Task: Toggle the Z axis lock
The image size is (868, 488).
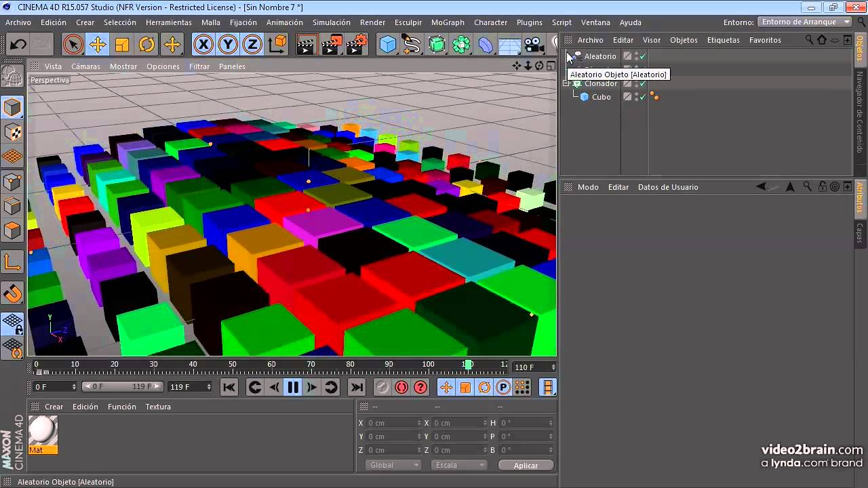Action: 252,45
